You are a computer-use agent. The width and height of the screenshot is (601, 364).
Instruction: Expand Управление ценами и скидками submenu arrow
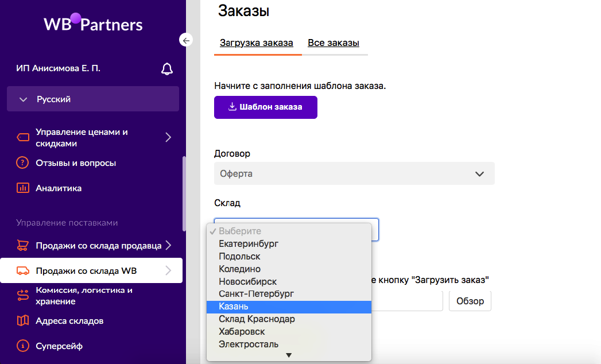coord(168,137)
